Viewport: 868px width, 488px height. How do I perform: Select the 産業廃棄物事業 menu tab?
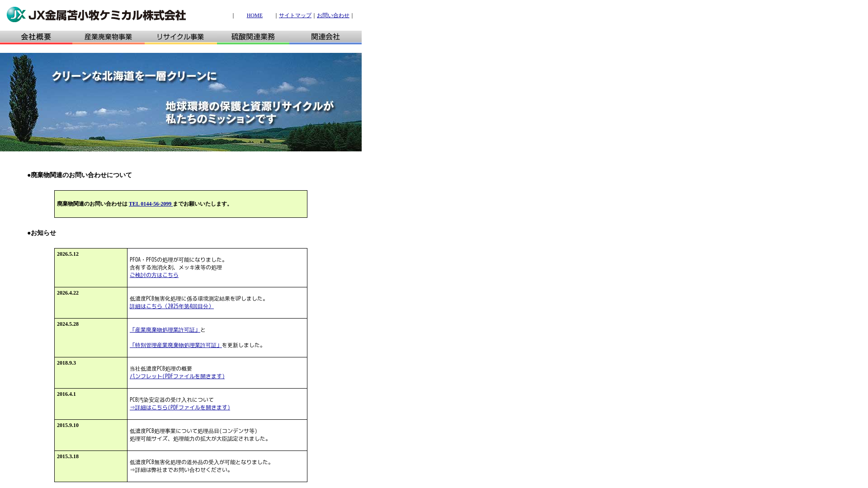click(108, 38)
